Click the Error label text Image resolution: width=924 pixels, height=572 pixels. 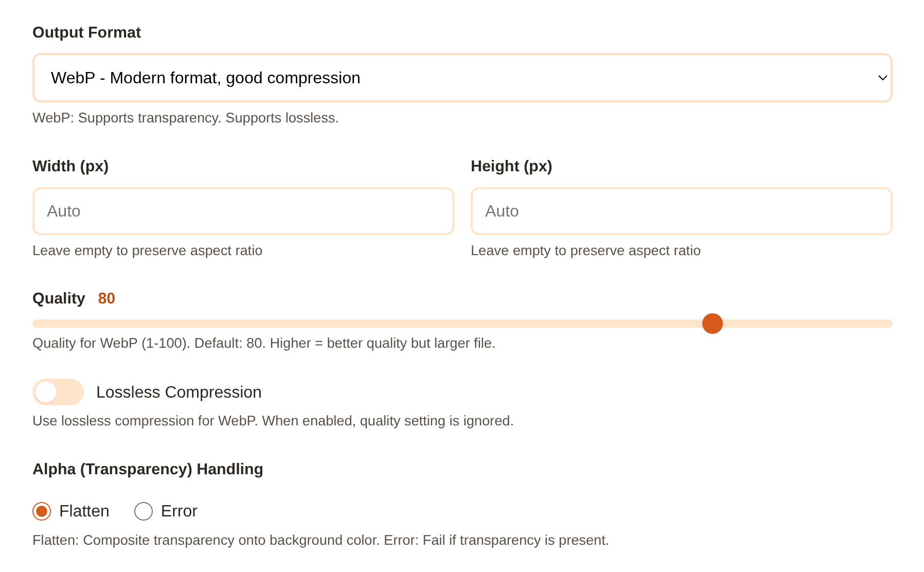coord(178,511)
